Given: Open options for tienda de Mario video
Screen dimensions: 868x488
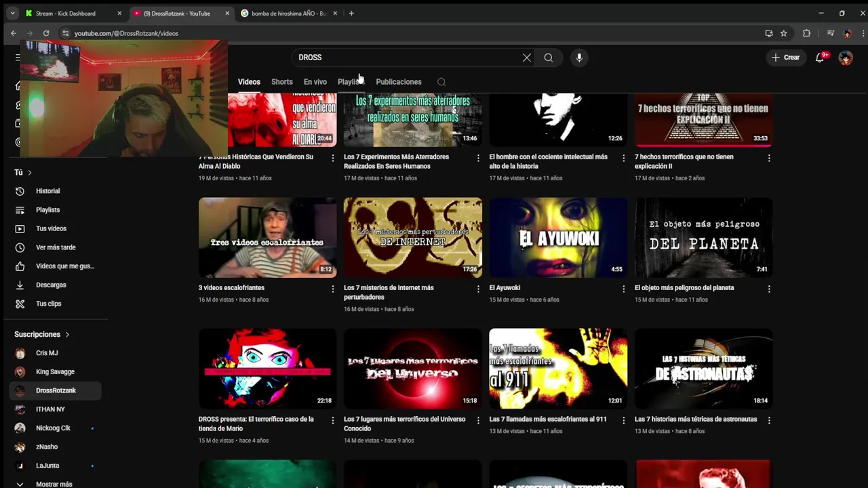Looking at the screenshot, I should [332, 420].
